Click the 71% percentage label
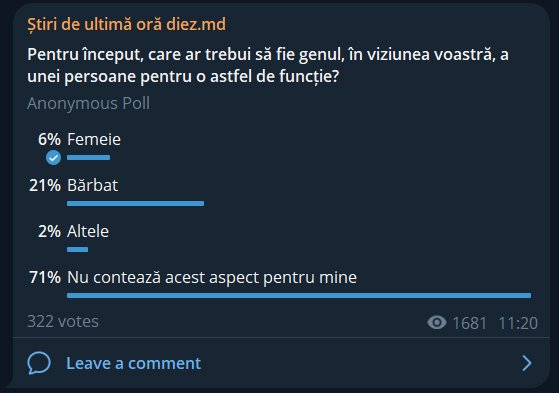Viewport: 559px width, 393px height. coord(45,277)
